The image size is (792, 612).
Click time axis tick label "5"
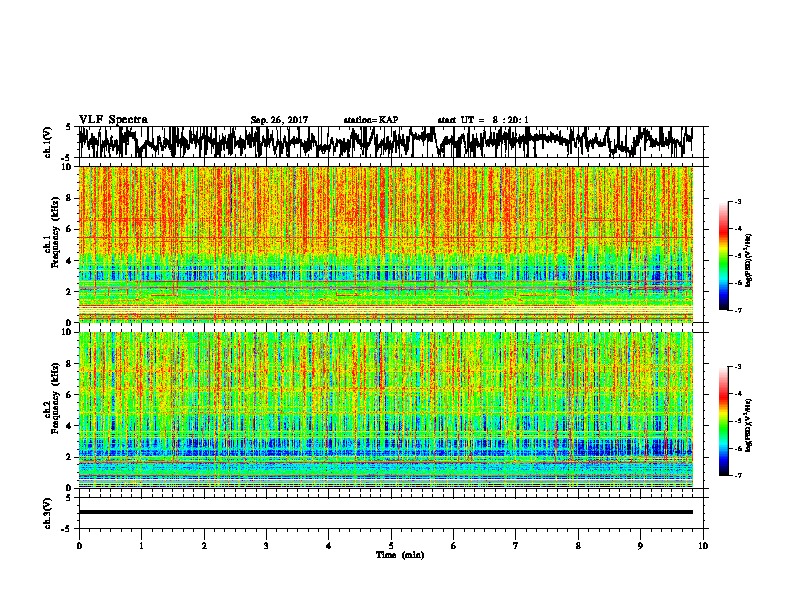[x=391, y=545]
